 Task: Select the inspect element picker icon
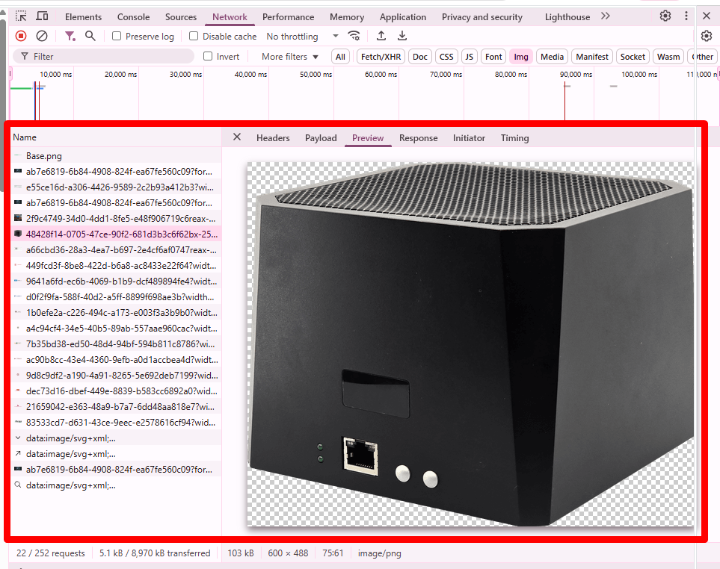tap(21, 17)
